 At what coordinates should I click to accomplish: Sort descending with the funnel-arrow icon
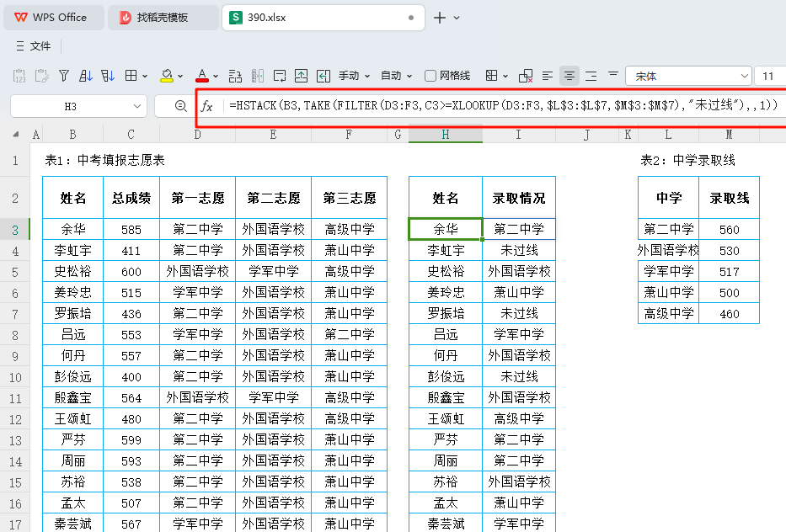coord(108,76)
